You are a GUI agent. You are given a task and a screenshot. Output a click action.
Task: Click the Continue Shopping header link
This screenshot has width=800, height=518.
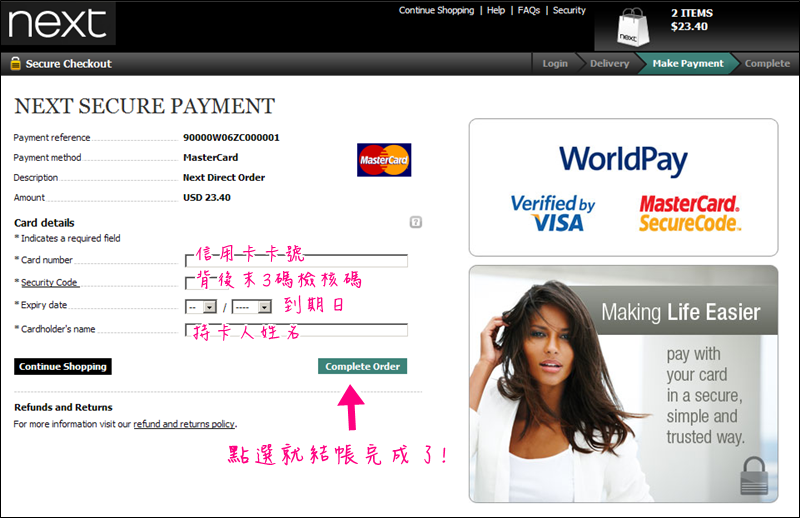coord(436,10)
